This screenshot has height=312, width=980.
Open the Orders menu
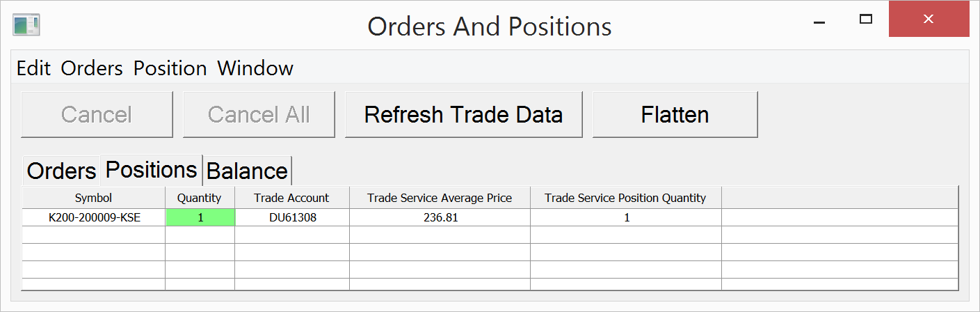pyautogui.click(x=92, y=68)
